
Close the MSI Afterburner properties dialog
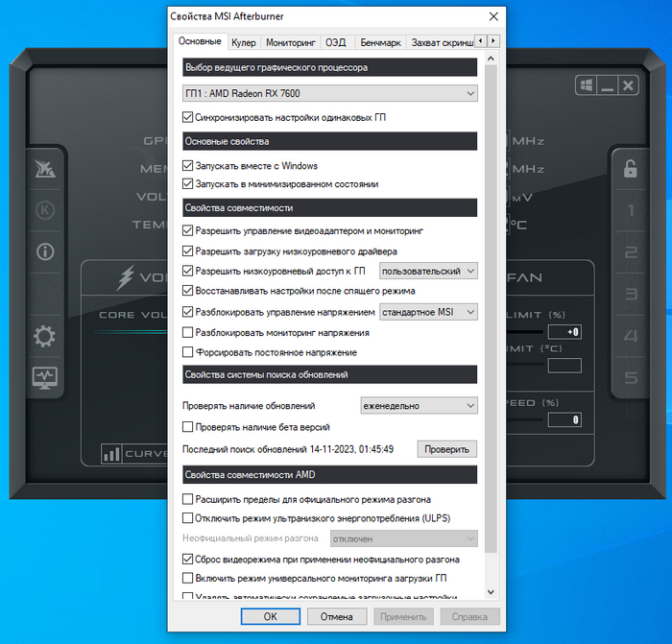pos(493,16)
